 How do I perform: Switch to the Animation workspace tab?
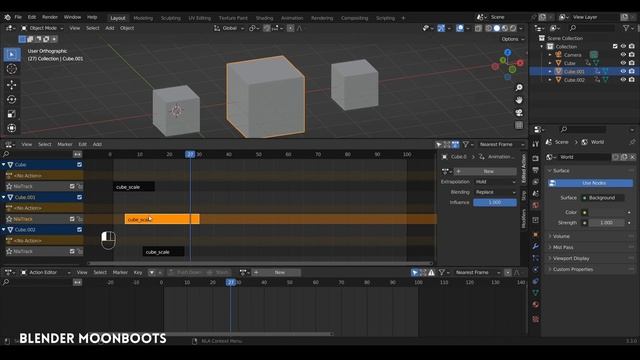click(292, 18)
